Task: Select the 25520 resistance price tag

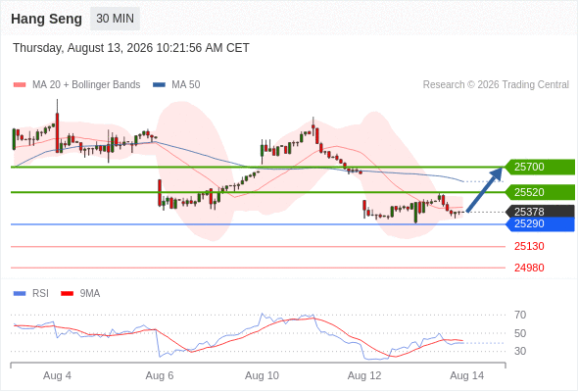Action: pyautogui.click(x=541, y=192)
